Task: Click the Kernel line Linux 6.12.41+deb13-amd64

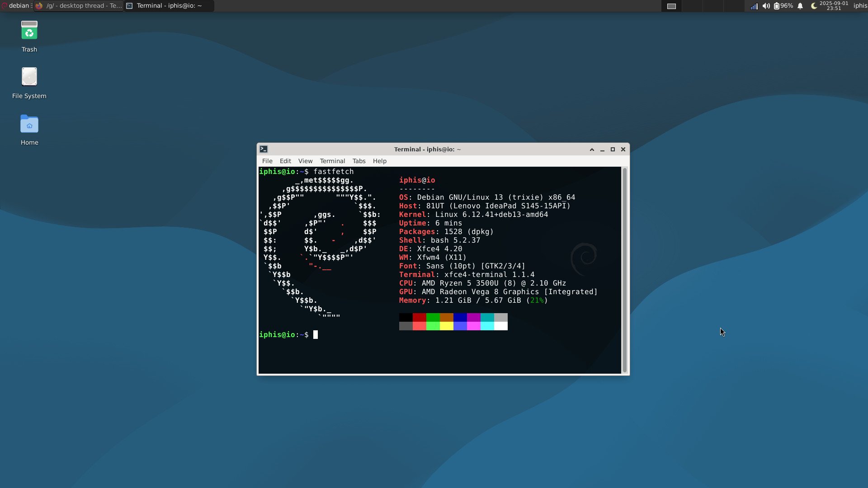Action: coord(473,215)
